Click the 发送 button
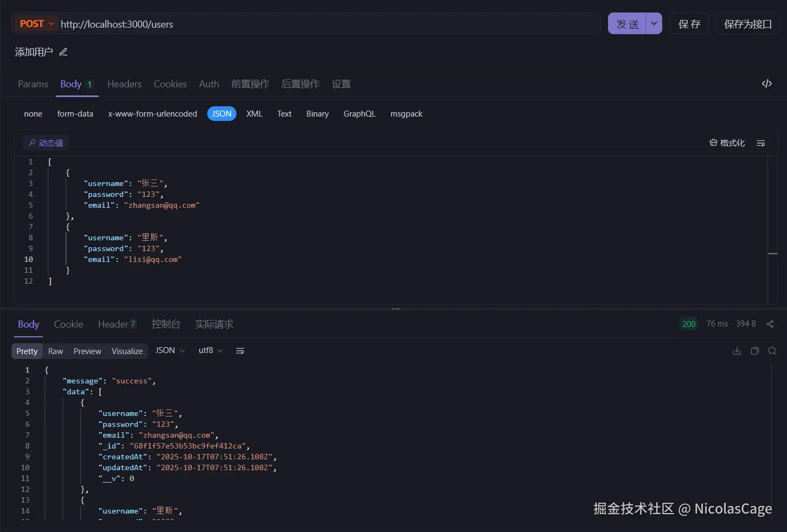The width and height of the screenshot is (787, 532). pos(627,24)
